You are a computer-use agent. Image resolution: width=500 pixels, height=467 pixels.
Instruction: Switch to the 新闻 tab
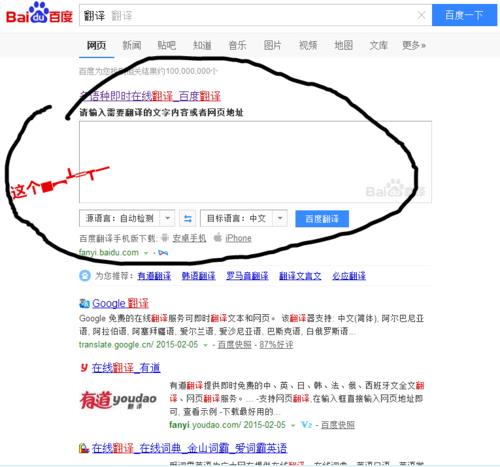point(132,45)
